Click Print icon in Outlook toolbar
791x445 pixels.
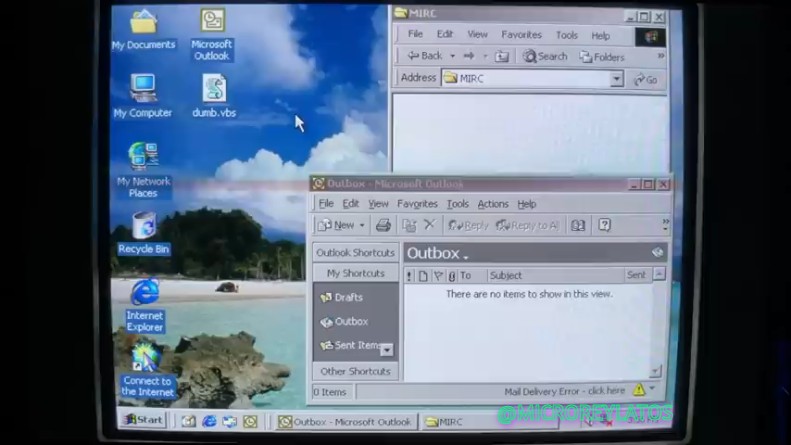[383, 225]
